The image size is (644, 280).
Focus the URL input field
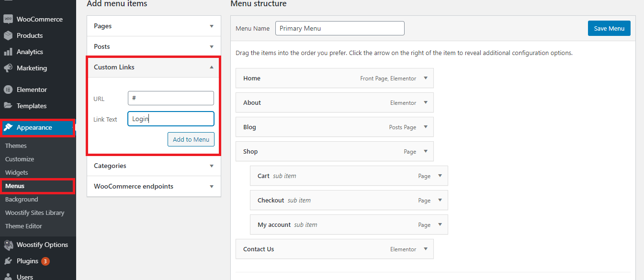pos(171,98)
